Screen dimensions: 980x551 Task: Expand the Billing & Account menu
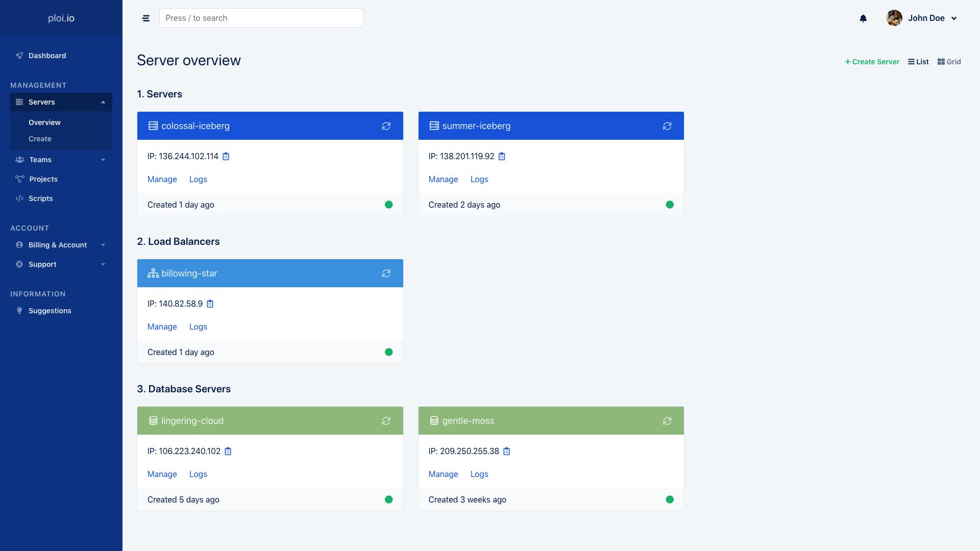61,245
